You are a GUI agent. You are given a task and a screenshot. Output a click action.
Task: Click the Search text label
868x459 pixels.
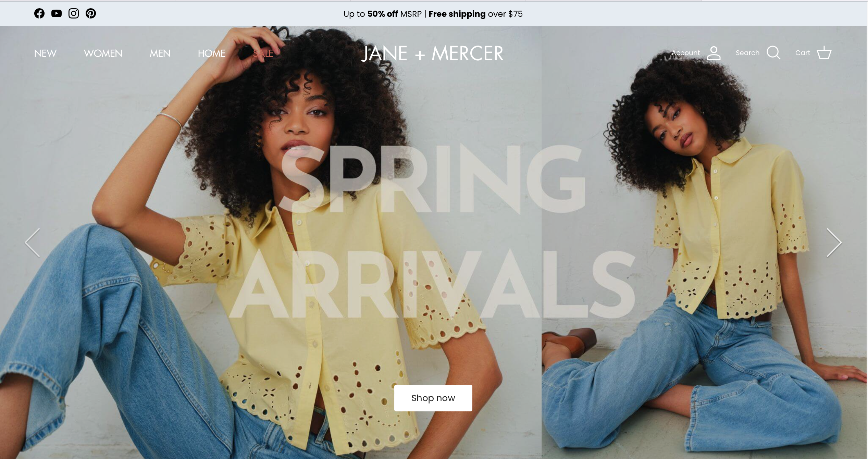tap(747, 53)
